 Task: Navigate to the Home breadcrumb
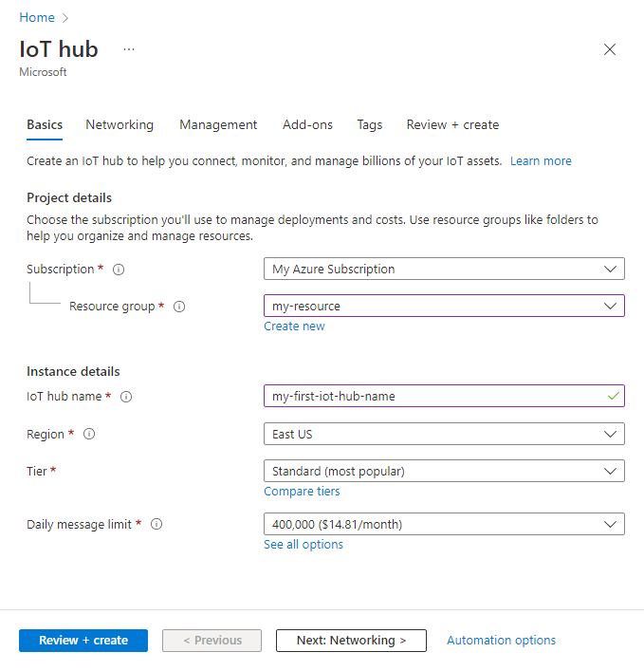coord(37,17)
